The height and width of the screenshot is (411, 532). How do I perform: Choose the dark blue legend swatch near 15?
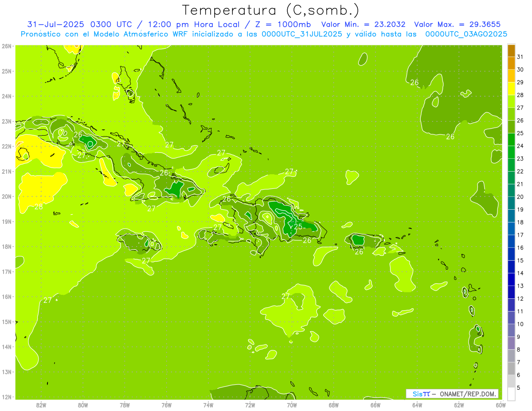511,266
